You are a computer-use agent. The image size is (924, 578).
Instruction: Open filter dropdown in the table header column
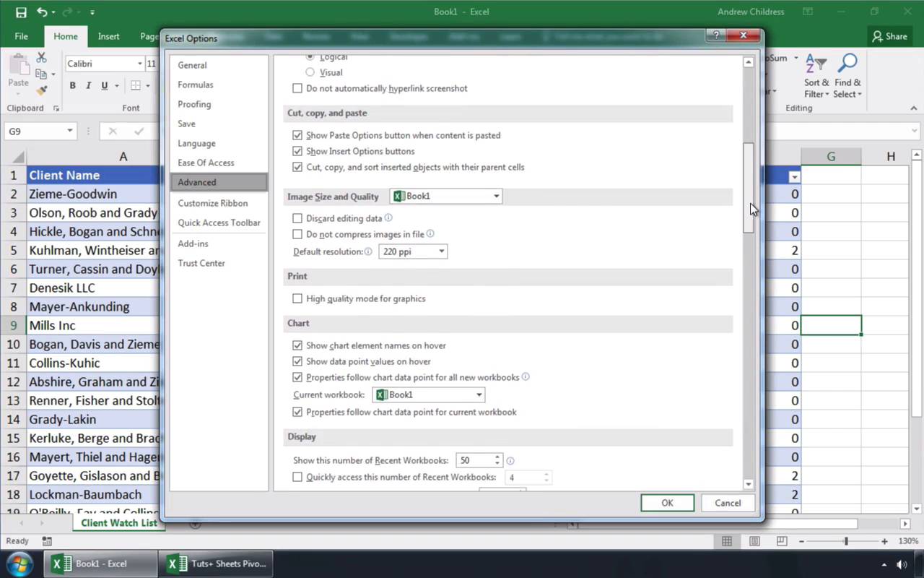click(794, 176)
